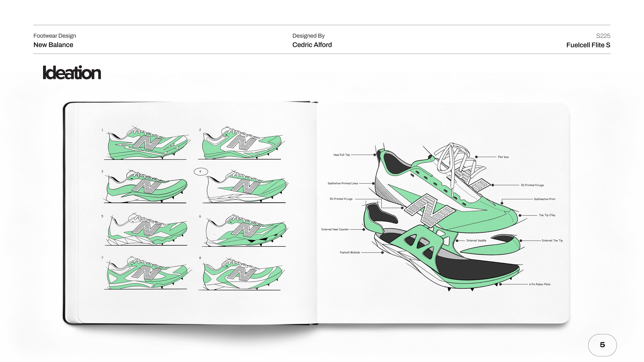Click the page number 5 badge
Viewport: 644px width, 362px height.
[x=602, y=345]
